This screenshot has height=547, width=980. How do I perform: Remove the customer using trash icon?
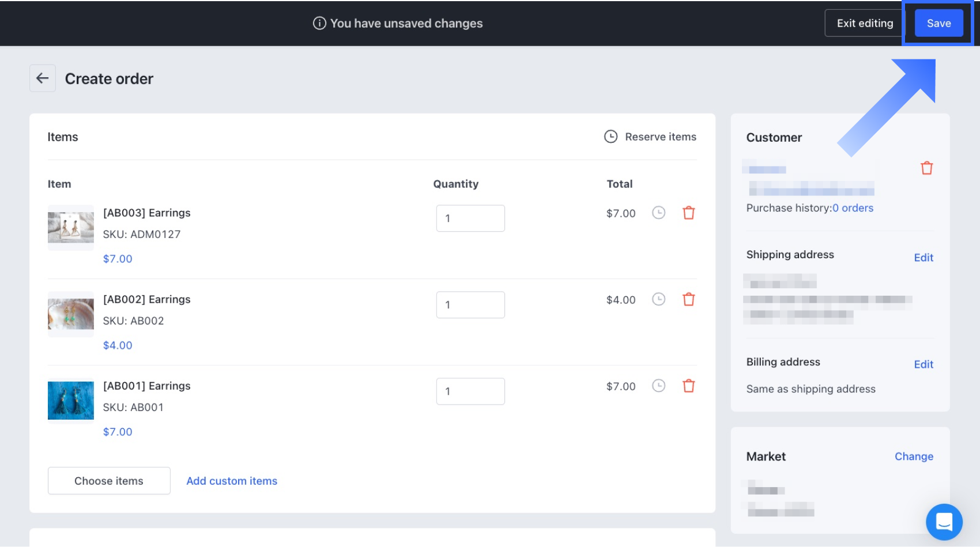click(926, 168)
